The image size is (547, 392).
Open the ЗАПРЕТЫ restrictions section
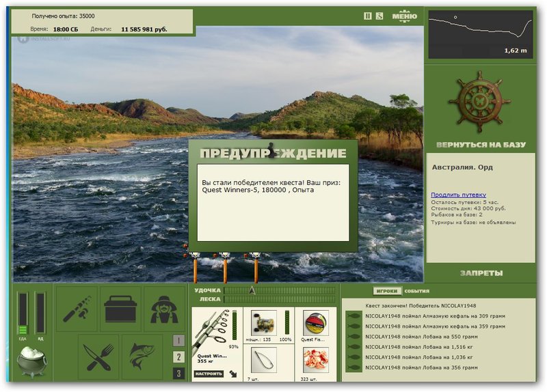click(x=481, y=273)
